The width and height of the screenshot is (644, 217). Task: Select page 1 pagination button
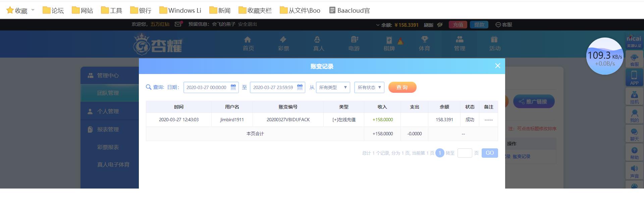click(440, 153)
